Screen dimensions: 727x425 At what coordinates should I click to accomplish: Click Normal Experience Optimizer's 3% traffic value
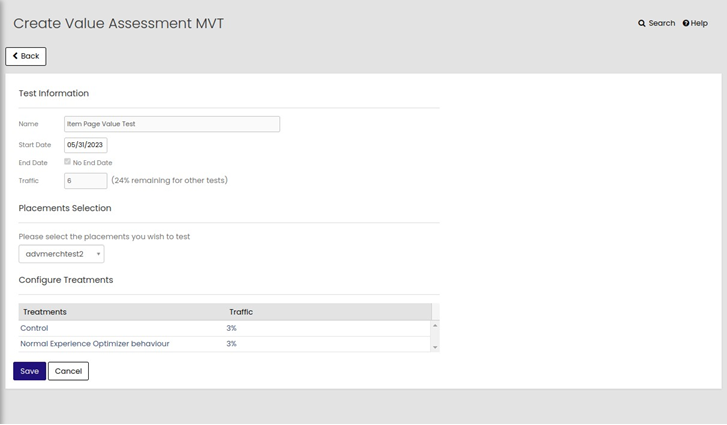[x=231, y=344]
